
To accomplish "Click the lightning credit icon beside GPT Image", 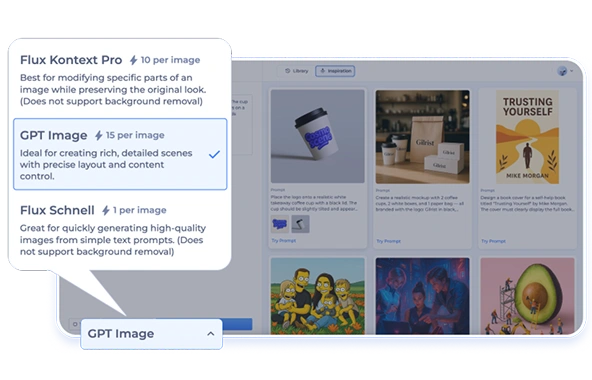I will point(99,135).
